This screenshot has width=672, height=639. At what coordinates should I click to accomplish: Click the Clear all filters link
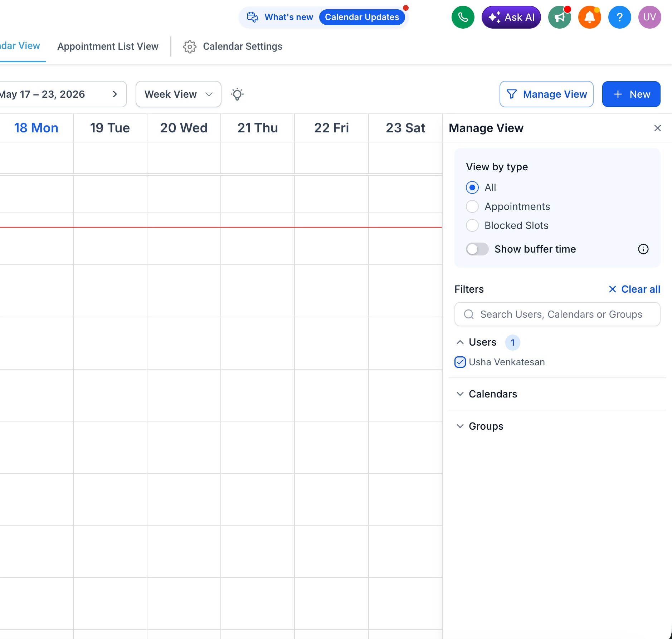[634, 289]
